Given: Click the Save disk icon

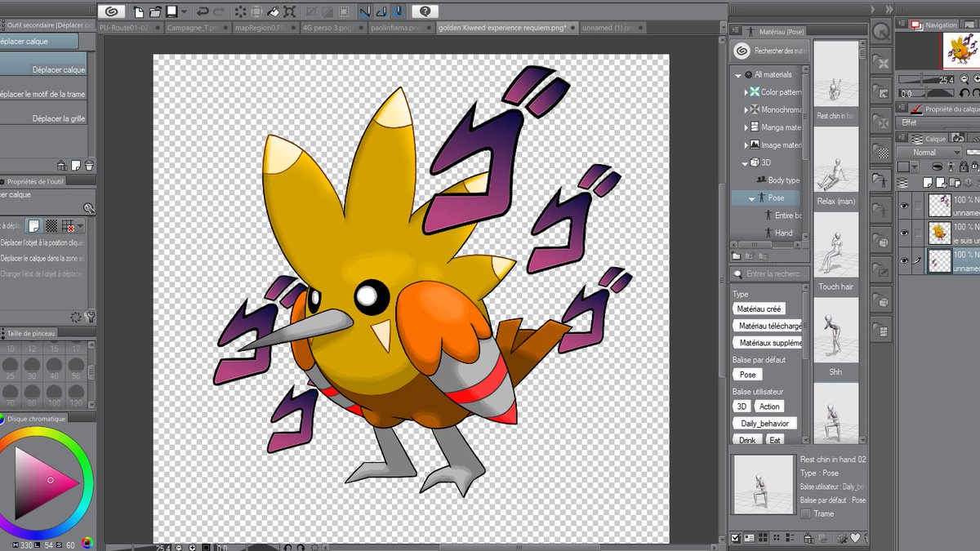Looking at the screenshot, I should pyautogui.click(x=171, y=11).
